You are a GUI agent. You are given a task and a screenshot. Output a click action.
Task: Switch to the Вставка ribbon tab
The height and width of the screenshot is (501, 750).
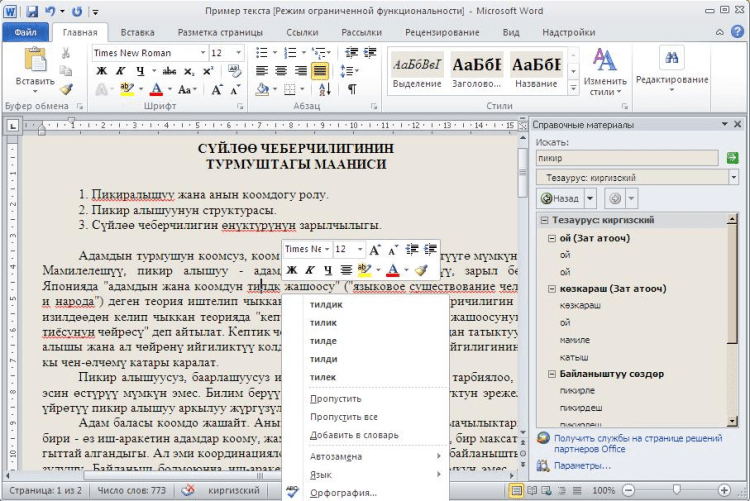point(137,32)
